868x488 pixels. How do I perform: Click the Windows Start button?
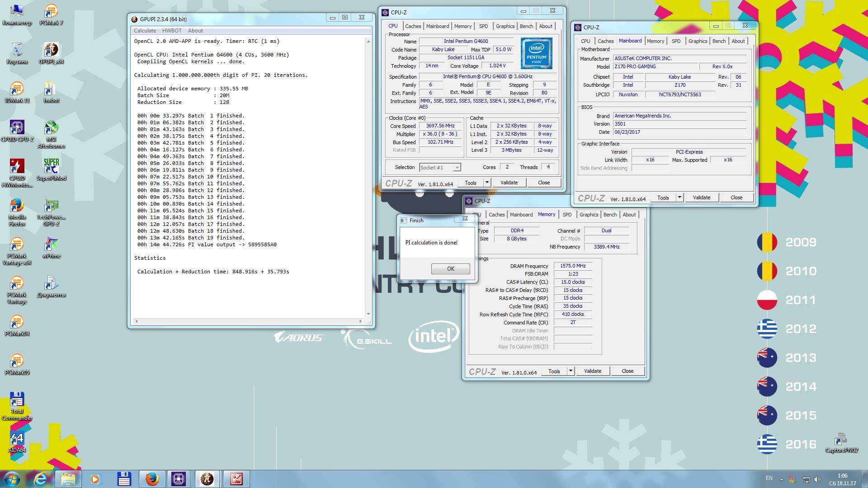12,479
